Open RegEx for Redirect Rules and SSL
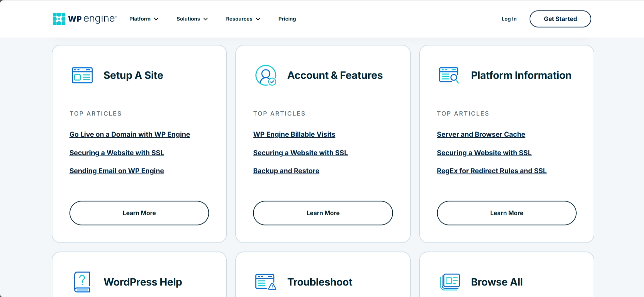 (x=492, y=171)
